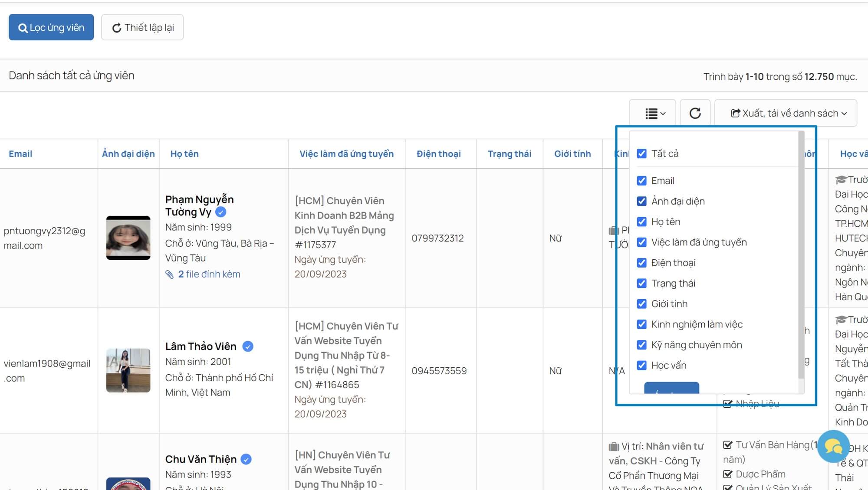This screenshot has height=490, width=868.
Task: Open Chu Văn Thiện profile
Action: tap(201, 459)
